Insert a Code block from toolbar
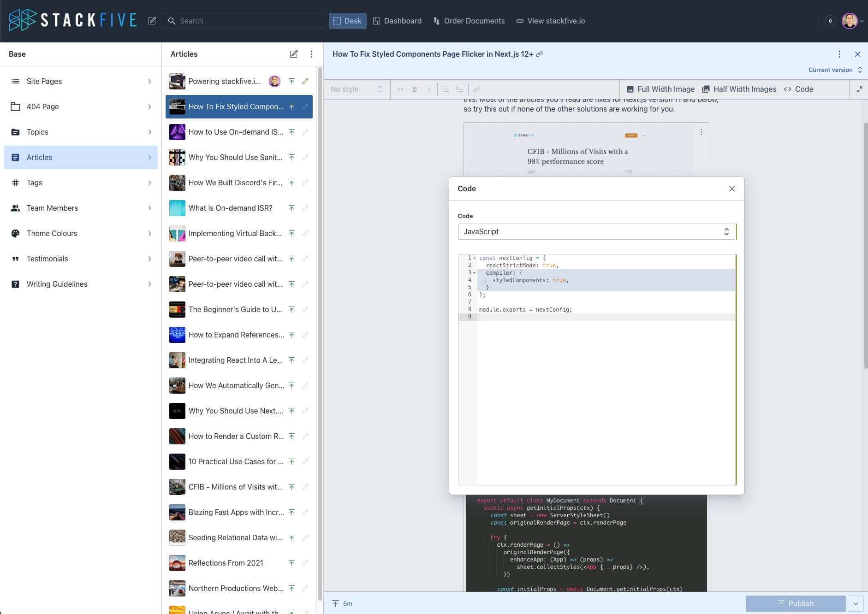 click(798, 89)
